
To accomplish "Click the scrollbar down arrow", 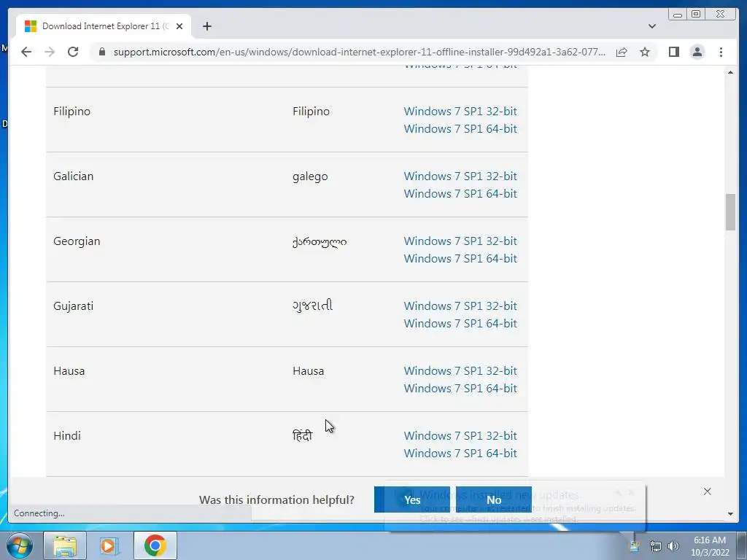I will click(x=730, y=514).
